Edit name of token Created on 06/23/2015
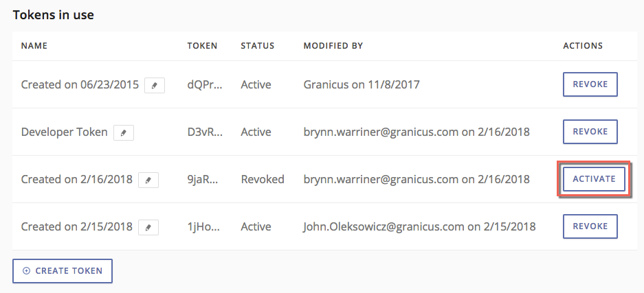Screen dimensions: 644x293 tap(155, 85)
